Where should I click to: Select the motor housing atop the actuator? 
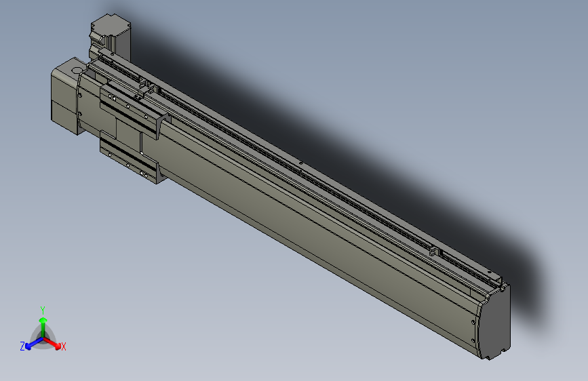(111, 37)
